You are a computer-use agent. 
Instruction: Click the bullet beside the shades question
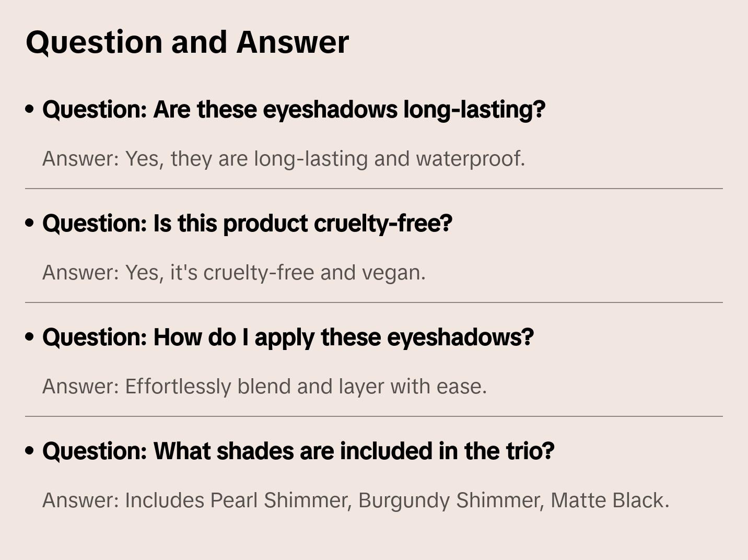click(30, 451)
